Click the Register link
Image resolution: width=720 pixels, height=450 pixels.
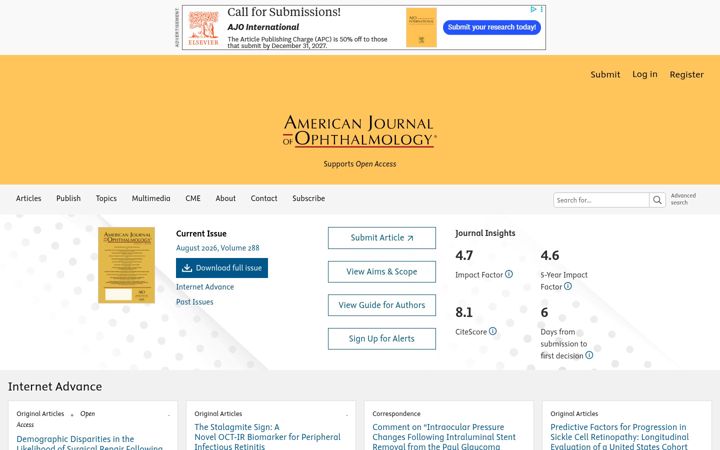coord(686,74)
